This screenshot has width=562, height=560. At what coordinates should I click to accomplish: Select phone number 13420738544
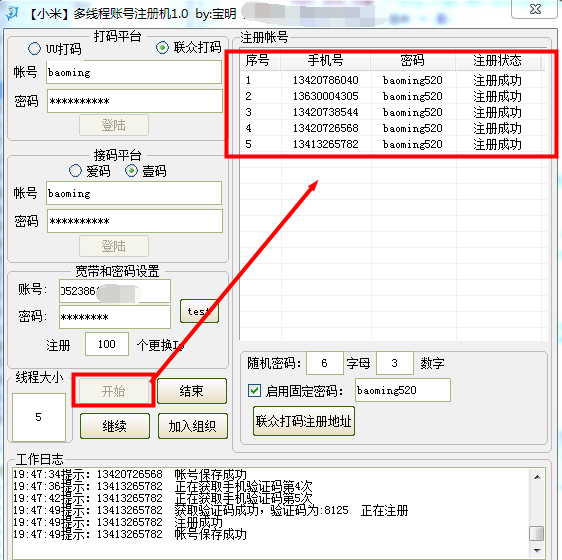coord(326,112)
